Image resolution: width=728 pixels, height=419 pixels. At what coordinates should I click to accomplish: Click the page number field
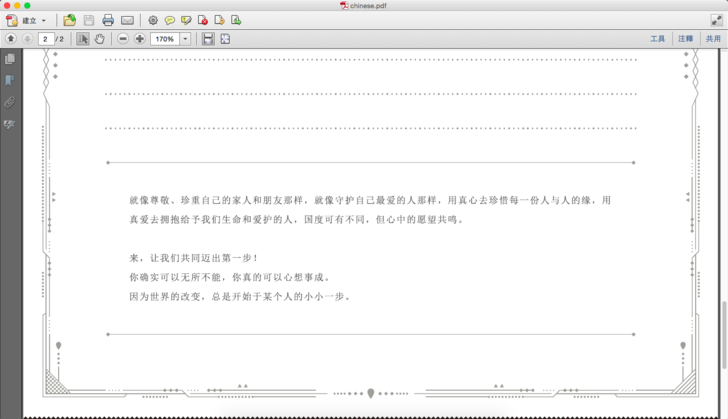coord(46,39)
